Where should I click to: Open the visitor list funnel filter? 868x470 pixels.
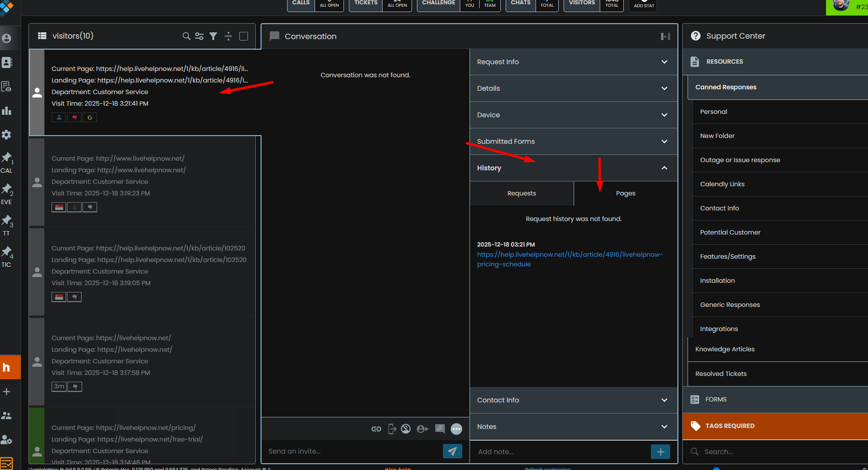(213, 36)
